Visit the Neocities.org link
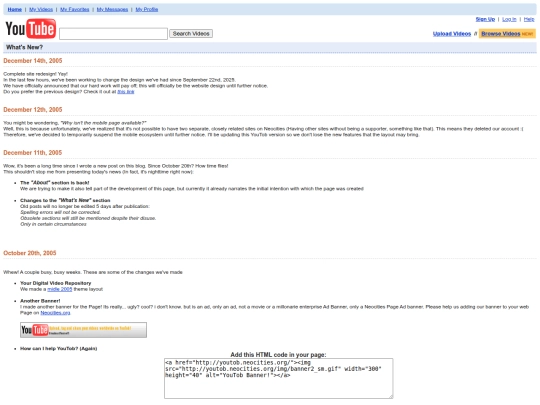 point(55,313)
